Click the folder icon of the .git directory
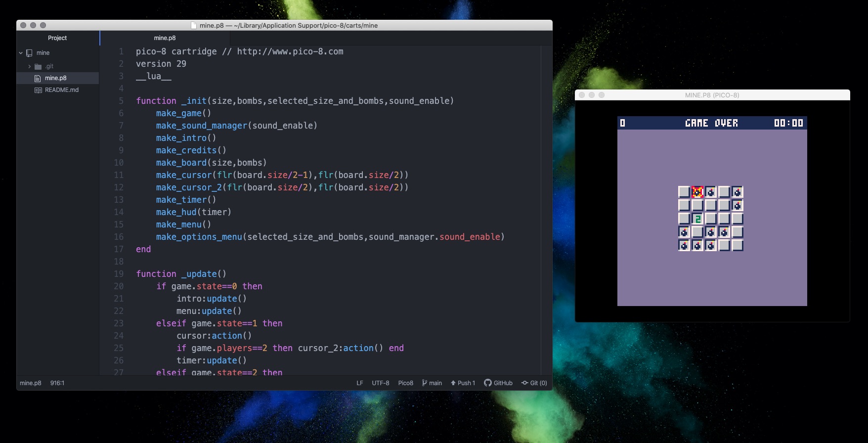The image size is (868, 443). (38, 66)
